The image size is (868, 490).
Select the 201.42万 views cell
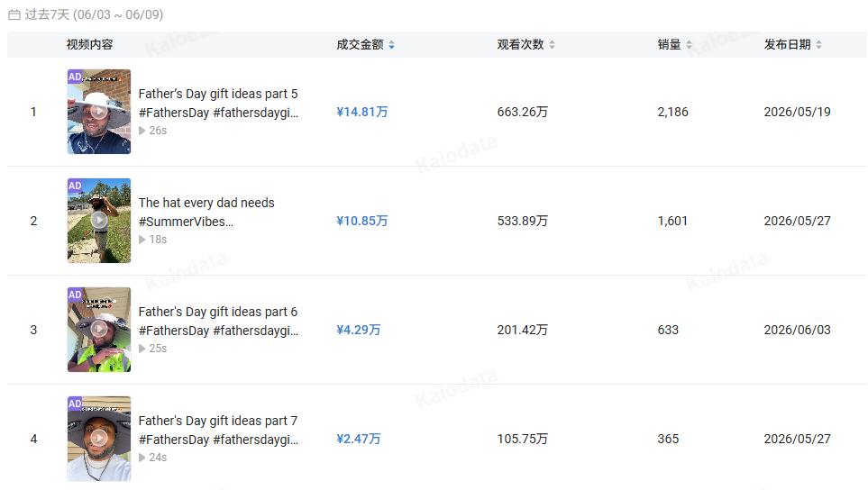point(523,330)
